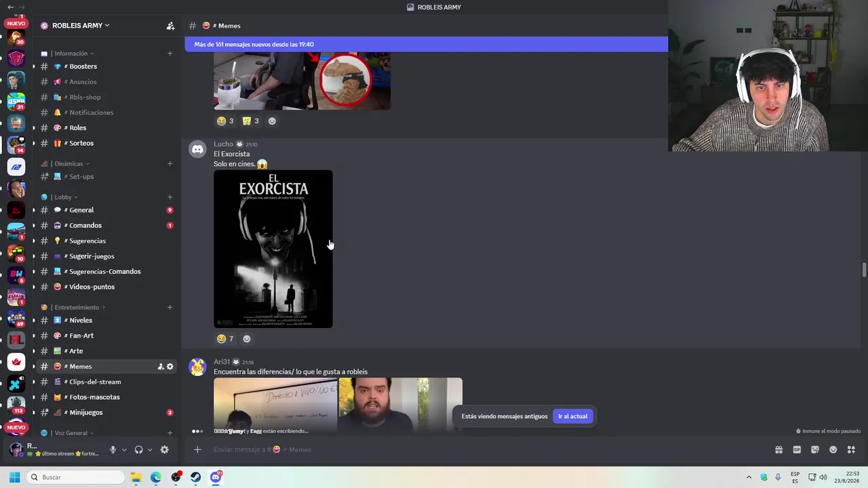Open the General channel
This screenshot has width=868, height=488.
pos(106,210)
